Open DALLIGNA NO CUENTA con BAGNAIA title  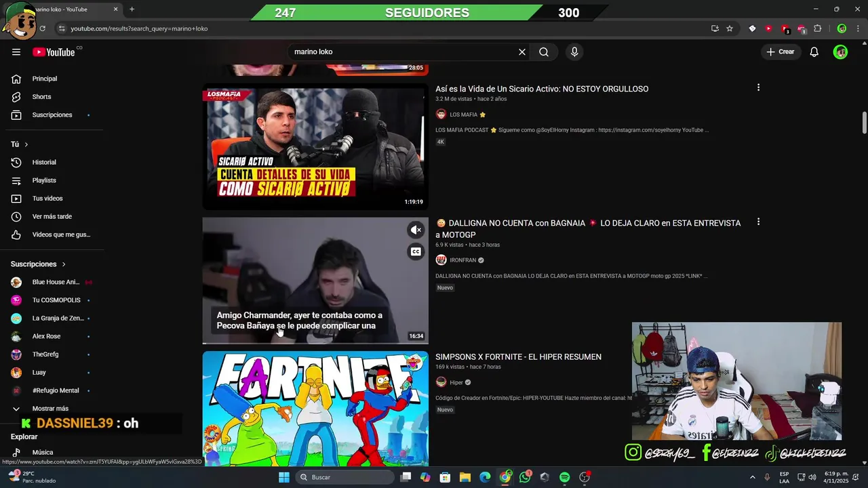click(588, 228)
